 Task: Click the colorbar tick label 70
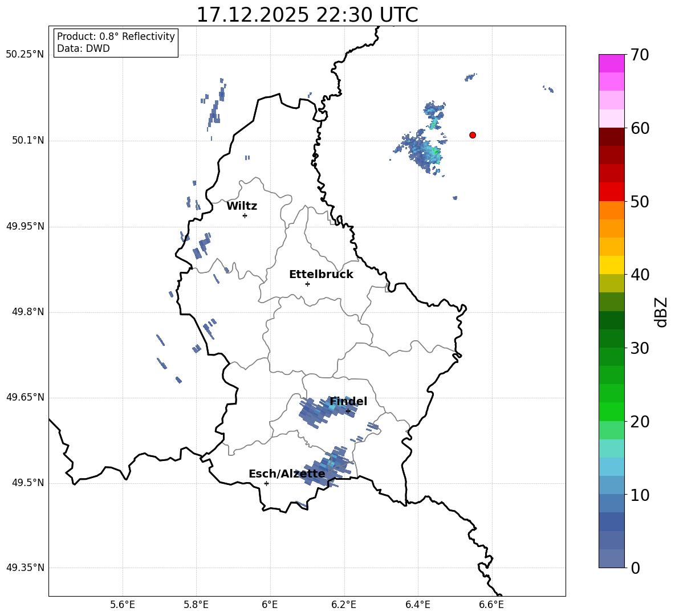coord(640,55)
